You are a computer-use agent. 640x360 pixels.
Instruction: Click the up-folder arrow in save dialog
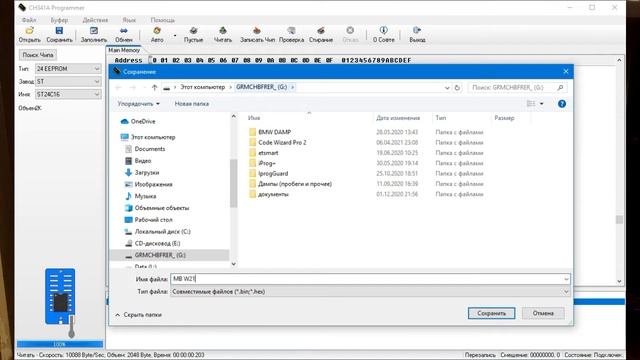(x=154, y=87)
